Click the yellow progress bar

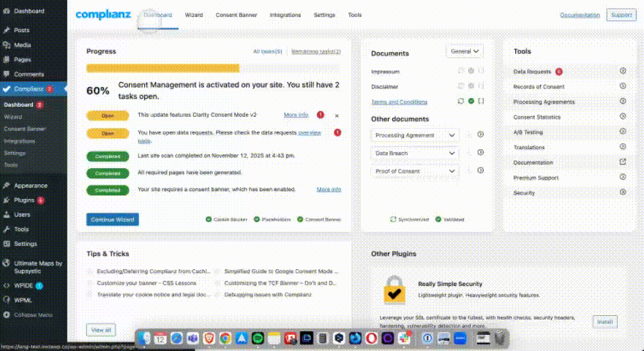point(162,68)
